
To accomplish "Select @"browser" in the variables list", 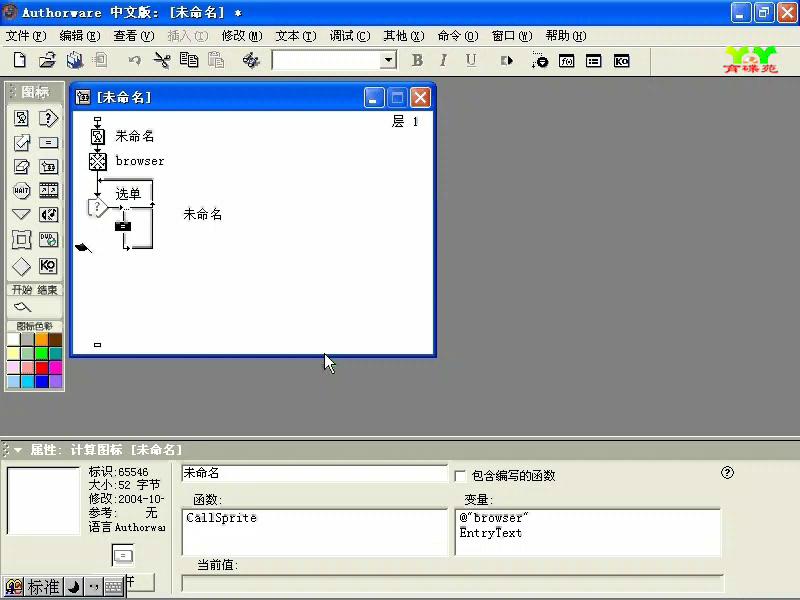I will coord(493,518).
